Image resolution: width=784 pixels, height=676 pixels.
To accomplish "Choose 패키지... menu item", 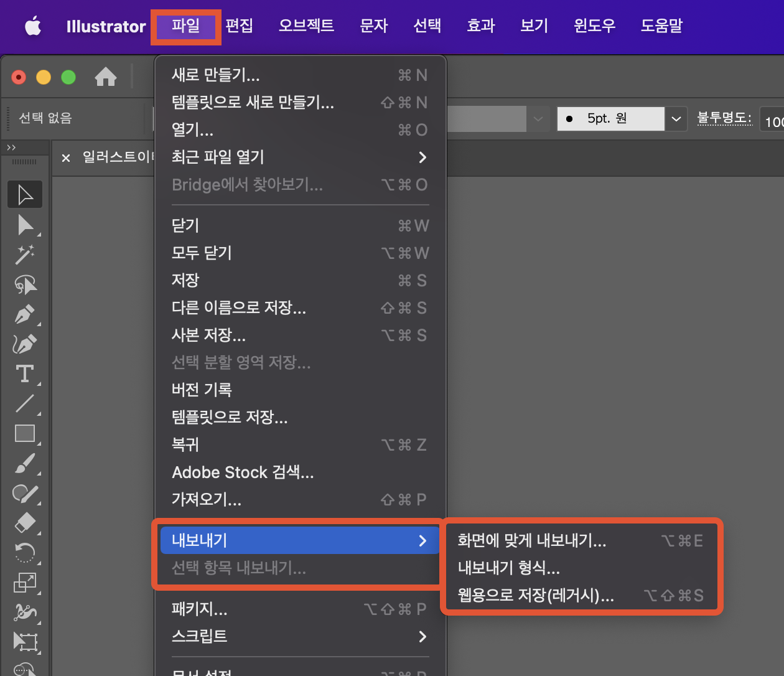I will click(300, 609).
